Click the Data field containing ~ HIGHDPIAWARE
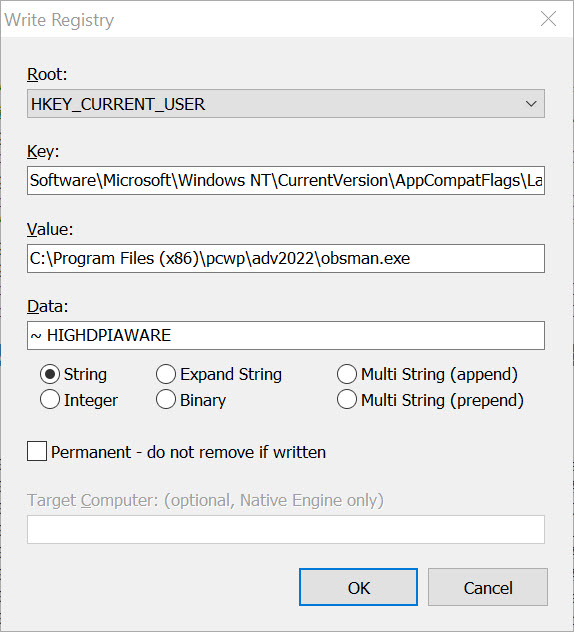 coord(286,335)
